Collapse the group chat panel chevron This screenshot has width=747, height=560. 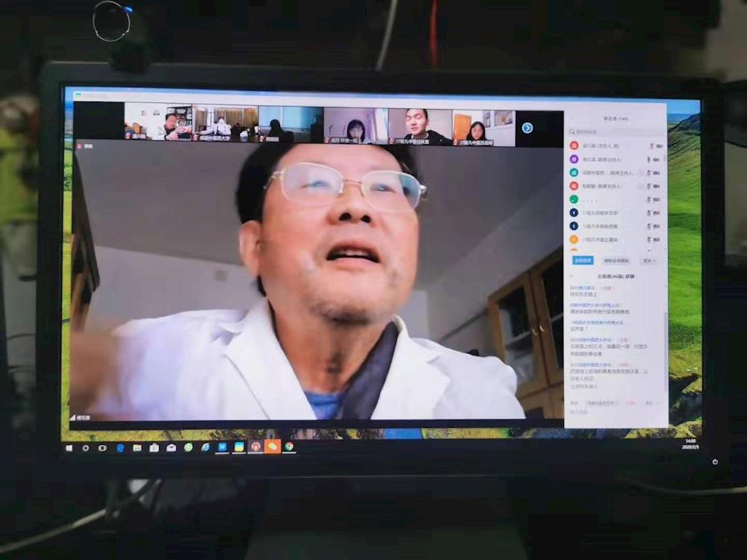572,276
